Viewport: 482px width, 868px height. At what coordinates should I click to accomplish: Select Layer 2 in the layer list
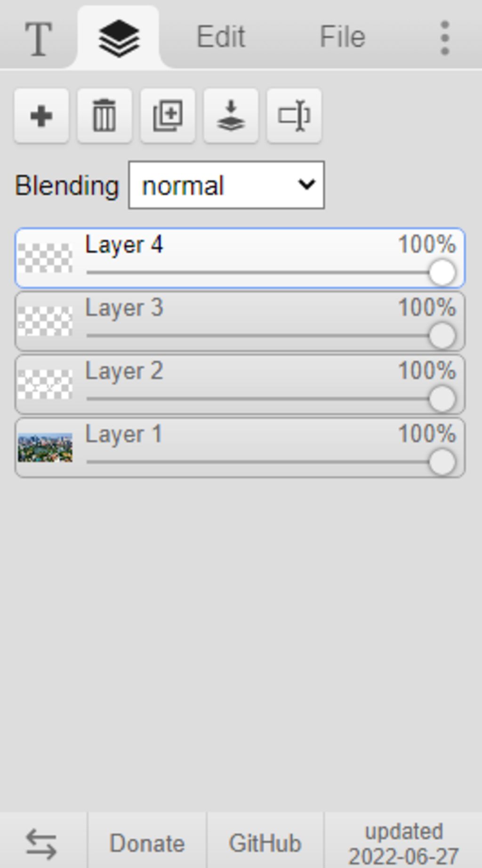(x=240, y=384)
